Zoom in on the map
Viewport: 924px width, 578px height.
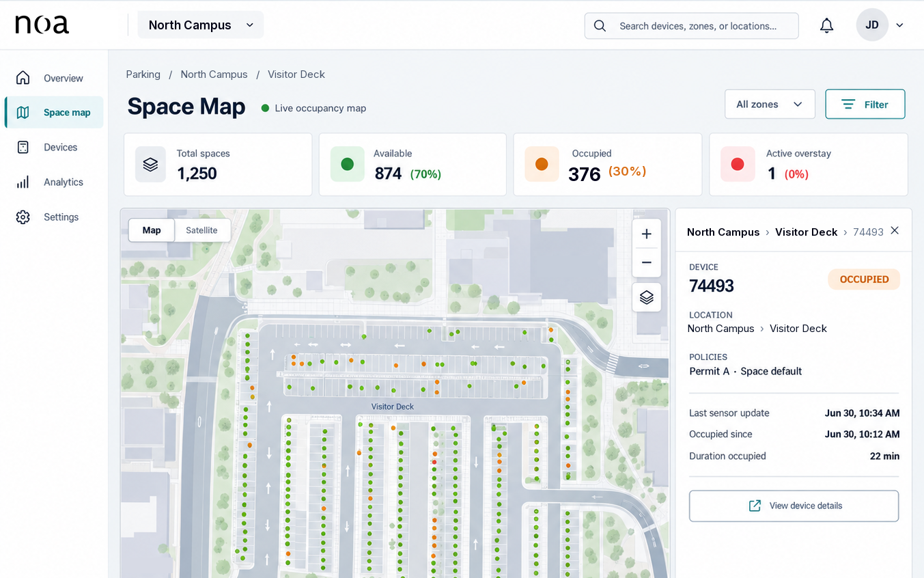coord(646,234)
